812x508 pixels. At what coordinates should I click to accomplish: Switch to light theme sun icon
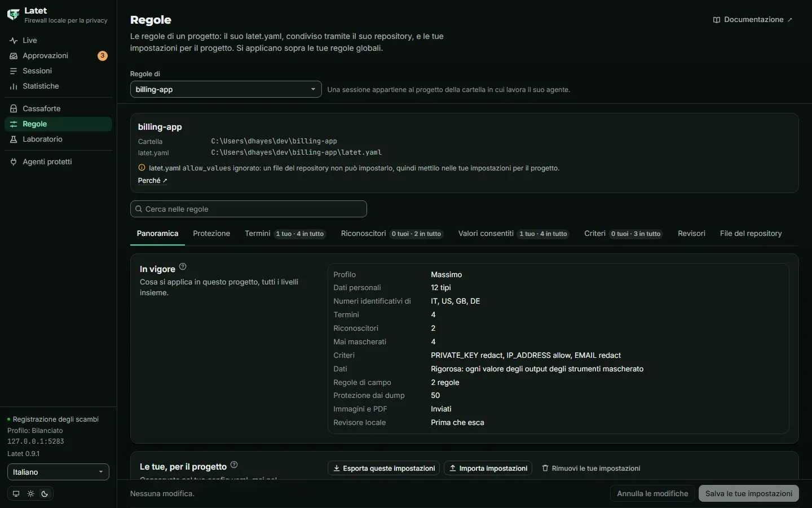[30, 494]
